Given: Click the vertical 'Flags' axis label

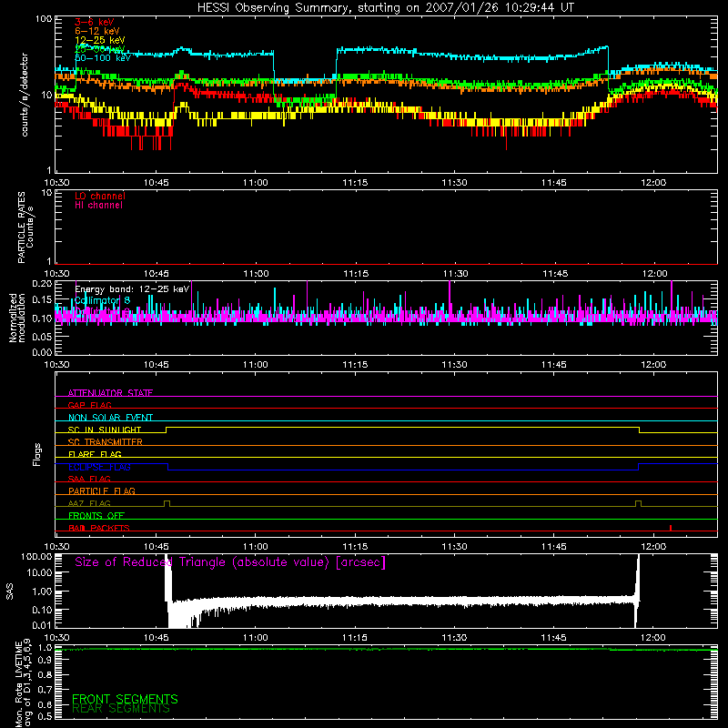Looking at the screenshot, I should (36, 454).
